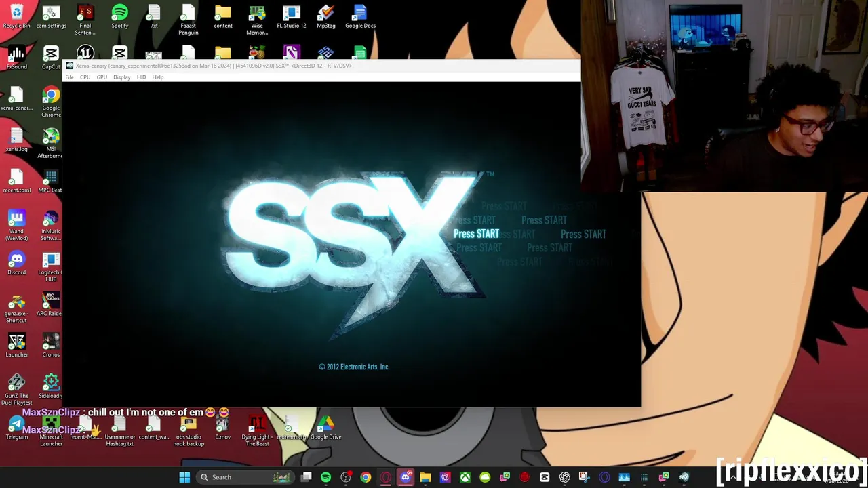Open the CPU menu in Xenia
Screen dimensions: 868x488
[85, 77]
